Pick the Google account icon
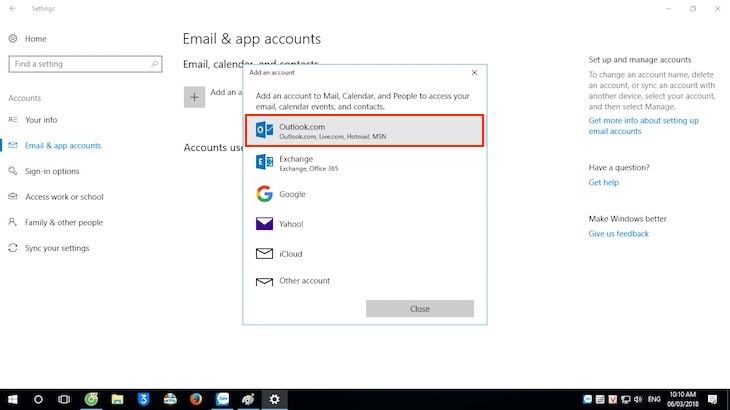Viewport: 730px width, 410px height. (264, 194)
